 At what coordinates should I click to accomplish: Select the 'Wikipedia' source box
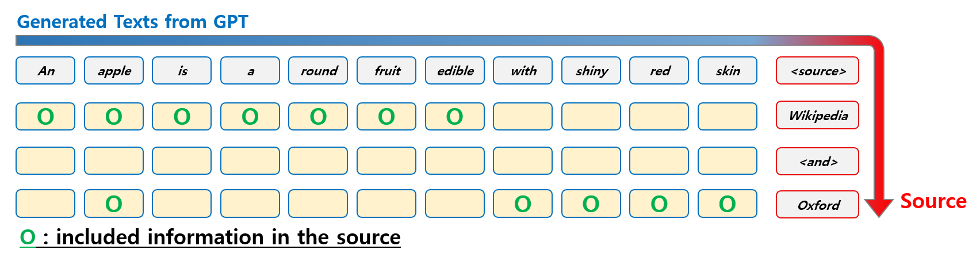[817, 115]
